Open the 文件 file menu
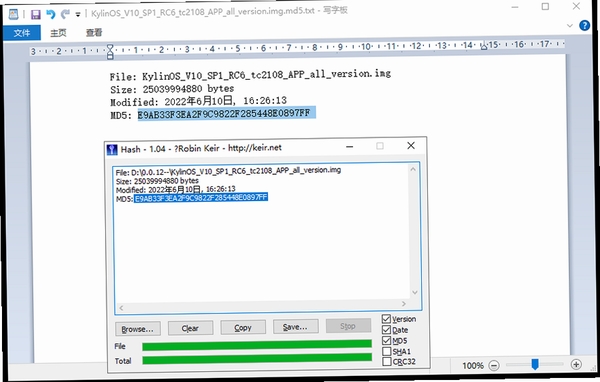 point(22,33)
